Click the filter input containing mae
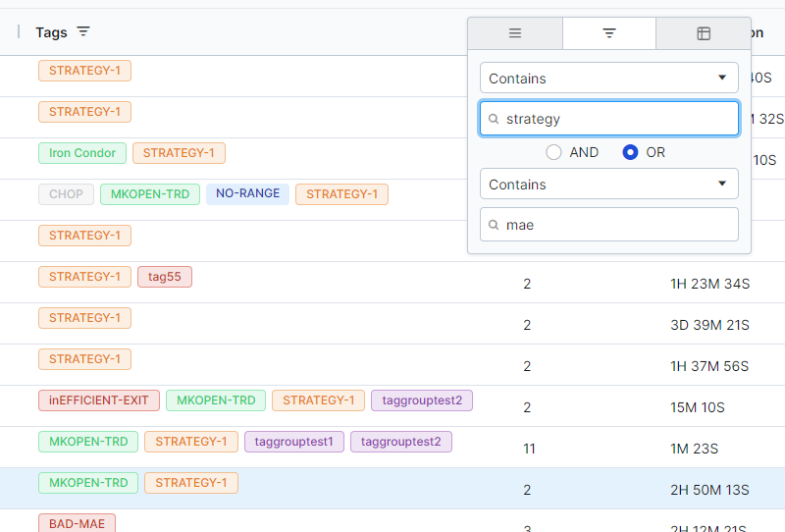The height and width of the screenshot is (532, 785). [x=618, y=225]
